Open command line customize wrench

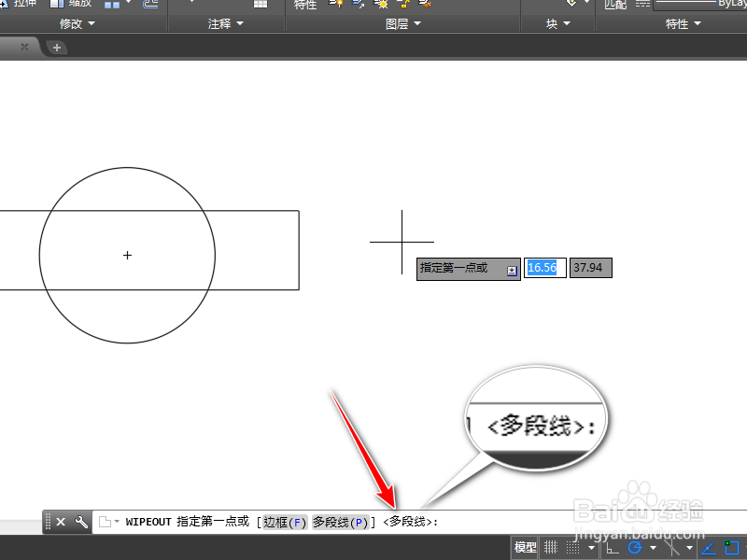81,522
